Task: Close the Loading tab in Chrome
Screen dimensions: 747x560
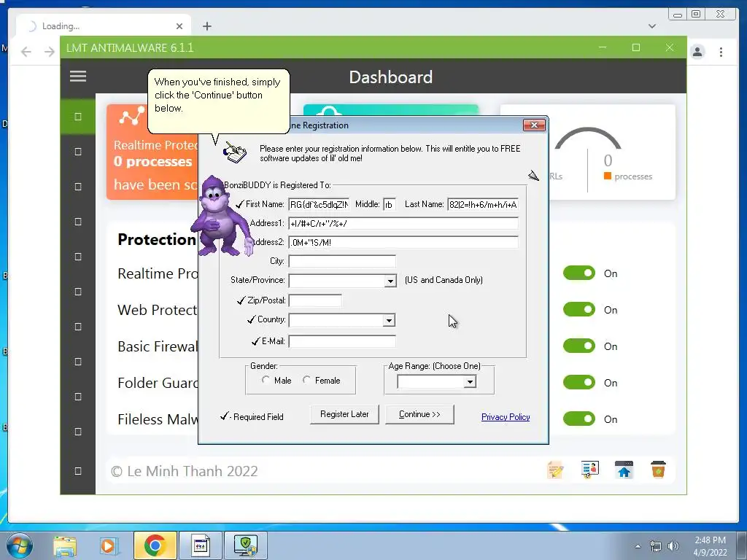Action: click(x=179, y=26)
